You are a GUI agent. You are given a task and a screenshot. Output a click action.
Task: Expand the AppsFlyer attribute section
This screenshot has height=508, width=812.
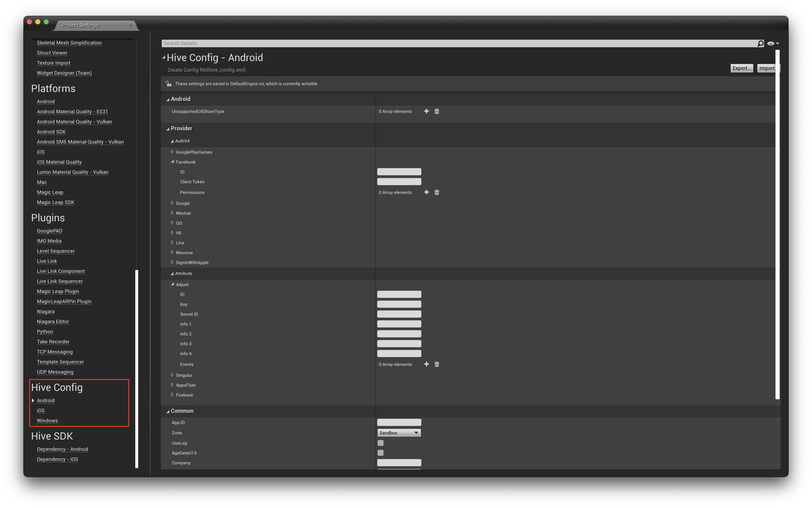(172, 385)
